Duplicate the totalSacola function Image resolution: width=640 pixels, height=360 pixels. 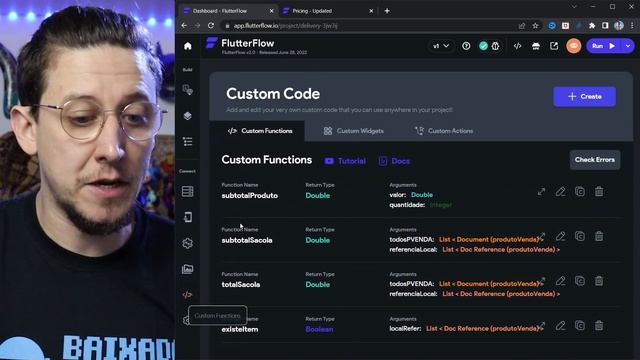(580, 281)
